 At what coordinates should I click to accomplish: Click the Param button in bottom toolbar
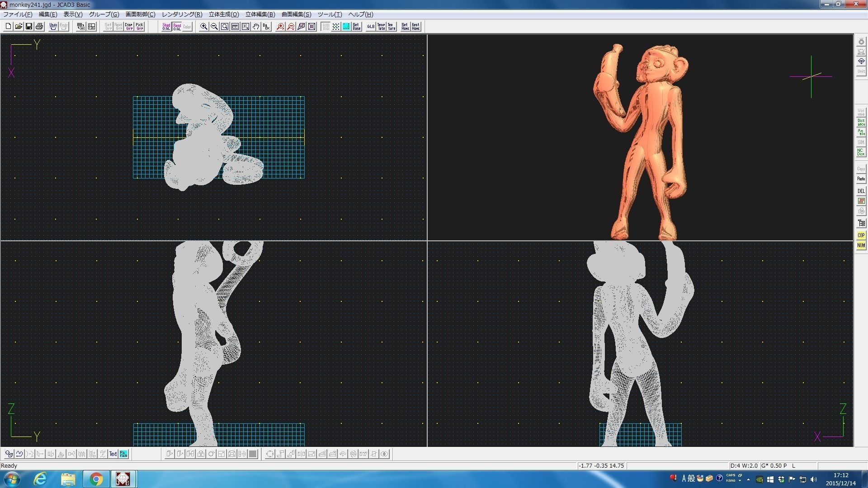(123, 454)
